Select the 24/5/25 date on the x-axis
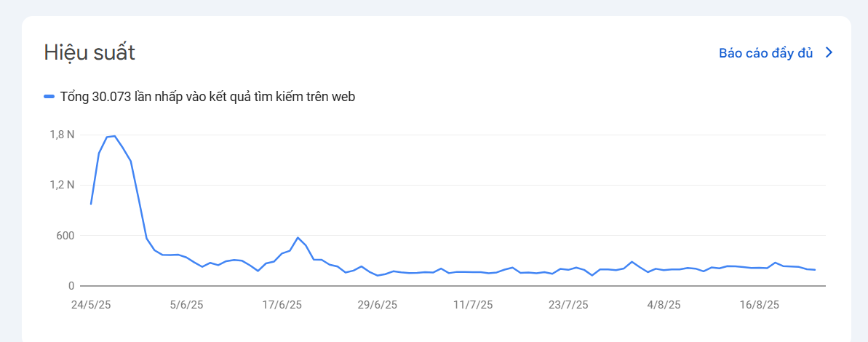The image size is (868, 342). [x=91, y=304]
